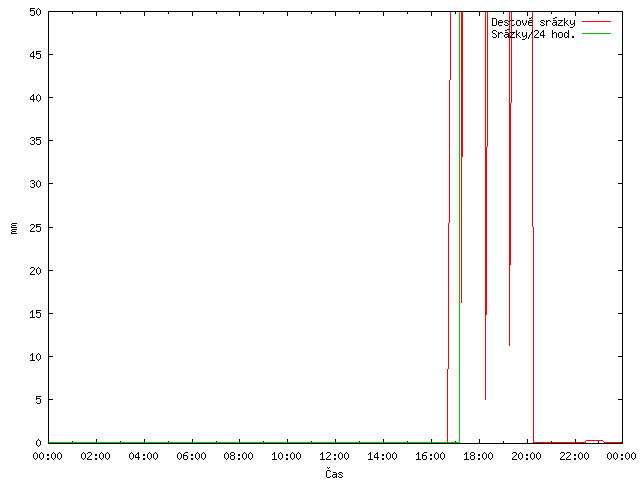Click the 10:00 time axis label
The width and height of the screenshot is (640, 480).
click(x=287, y=456)
